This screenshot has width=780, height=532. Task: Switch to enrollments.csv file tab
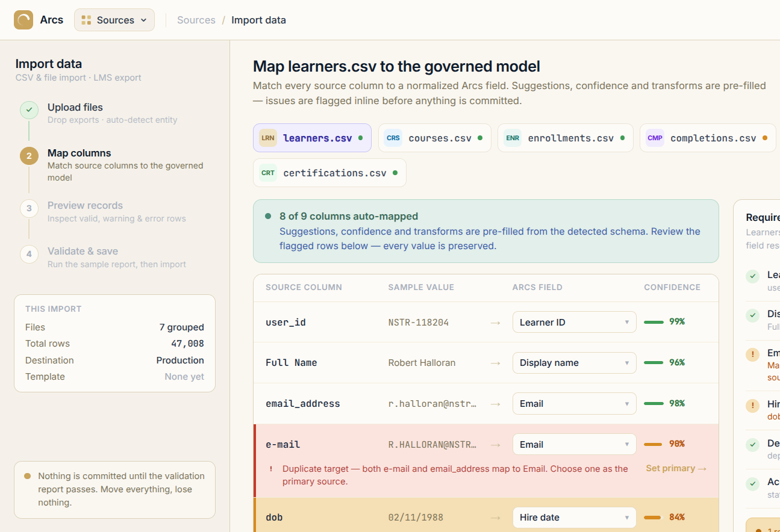click(565, 138)
